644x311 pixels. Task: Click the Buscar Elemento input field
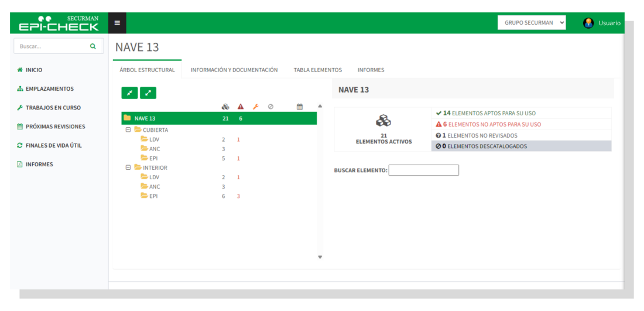click(x=423, y=170)
